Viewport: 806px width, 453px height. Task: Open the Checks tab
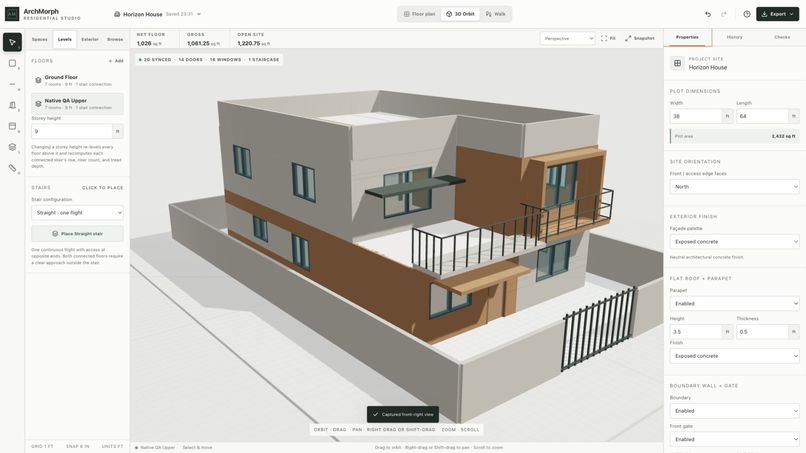click(782, 38)
